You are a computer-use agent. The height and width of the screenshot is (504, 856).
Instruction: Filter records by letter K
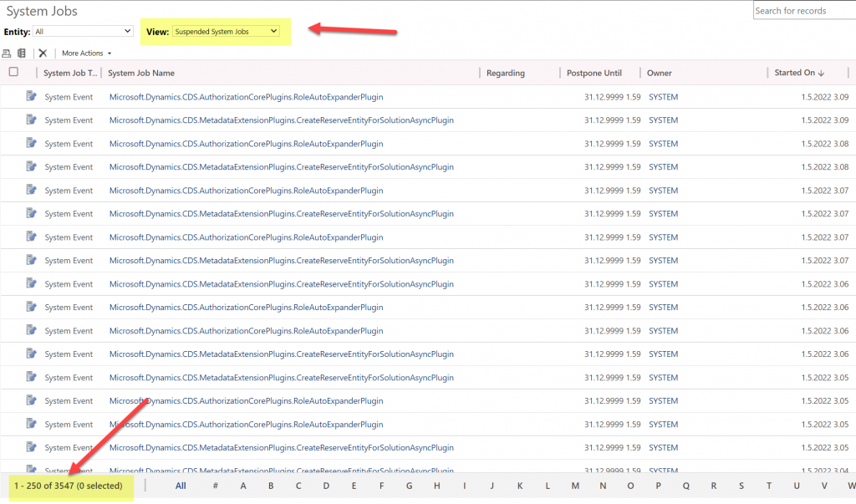[x=520, y=486]
